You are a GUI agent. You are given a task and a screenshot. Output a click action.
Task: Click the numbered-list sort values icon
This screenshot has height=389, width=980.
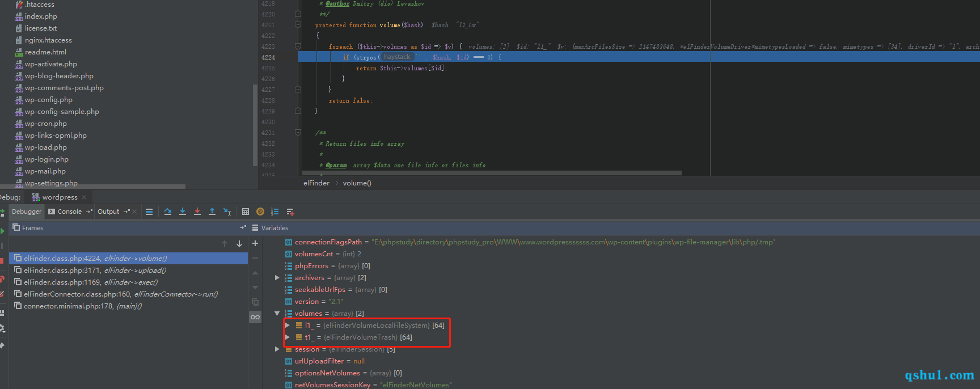click(x=275, y=212)
